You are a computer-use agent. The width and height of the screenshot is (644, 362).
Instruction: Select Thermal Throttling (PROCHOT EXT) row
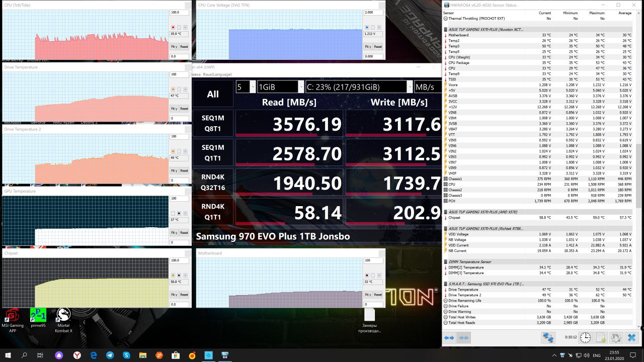click(538, 19)
